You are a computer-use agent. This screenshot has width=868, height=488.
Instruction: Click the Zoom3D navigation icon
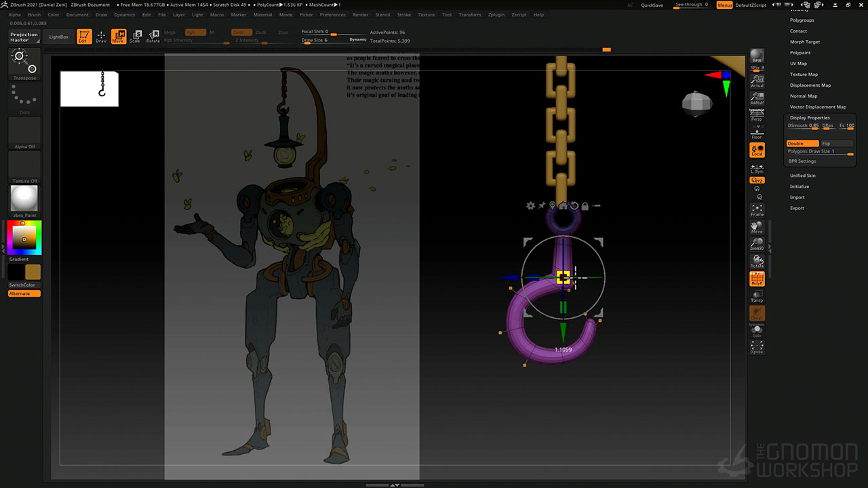757,244
